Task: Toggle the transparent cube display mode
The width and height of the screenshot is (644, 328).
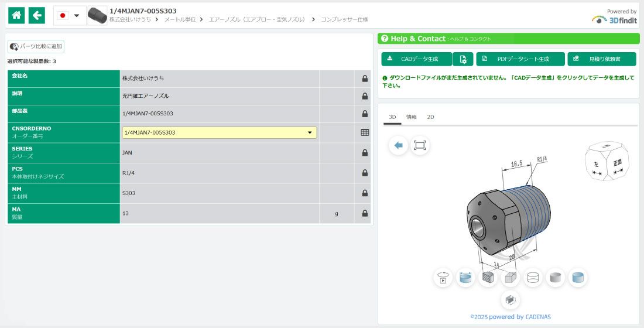Action: coord(510,278)
